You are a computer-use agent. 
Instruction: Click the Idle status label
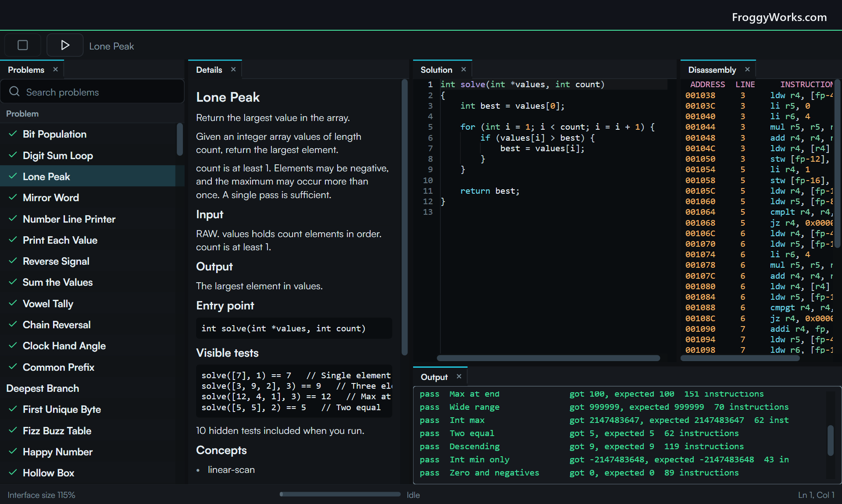(x=413, y=495)
